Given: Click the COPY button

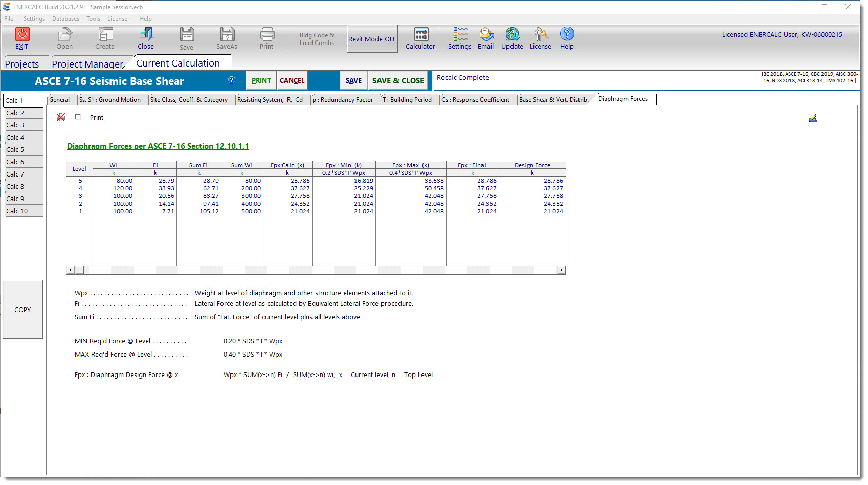Looking at the screenshot, I should (x=23, y=310).
